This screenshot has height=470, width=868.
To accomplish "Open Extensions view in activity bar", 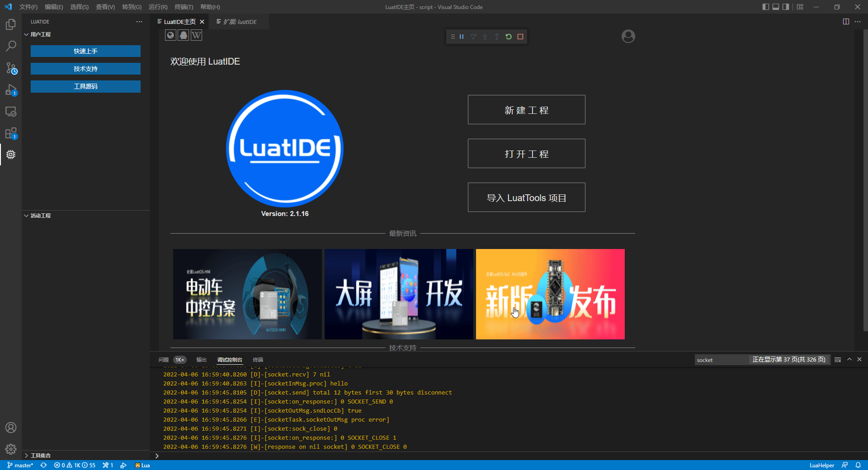I will [x=11, y=133].
